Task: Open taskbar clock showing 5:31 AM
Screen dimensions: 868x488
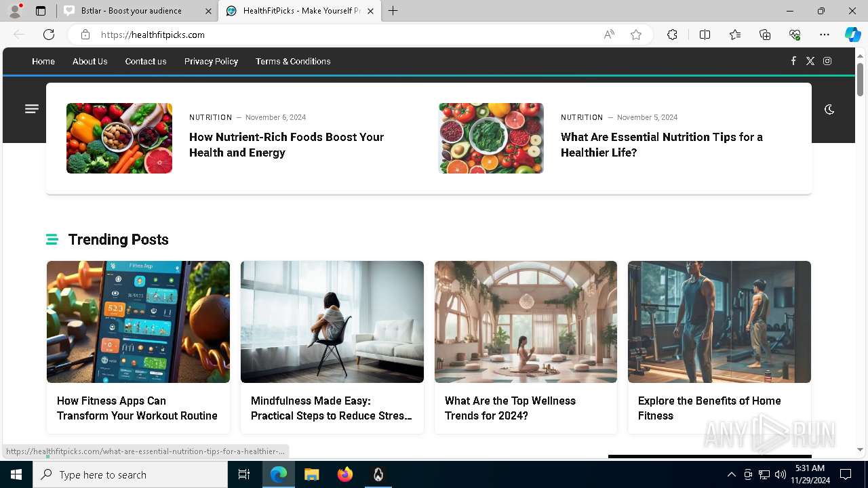Action: (x=810, y=474)
